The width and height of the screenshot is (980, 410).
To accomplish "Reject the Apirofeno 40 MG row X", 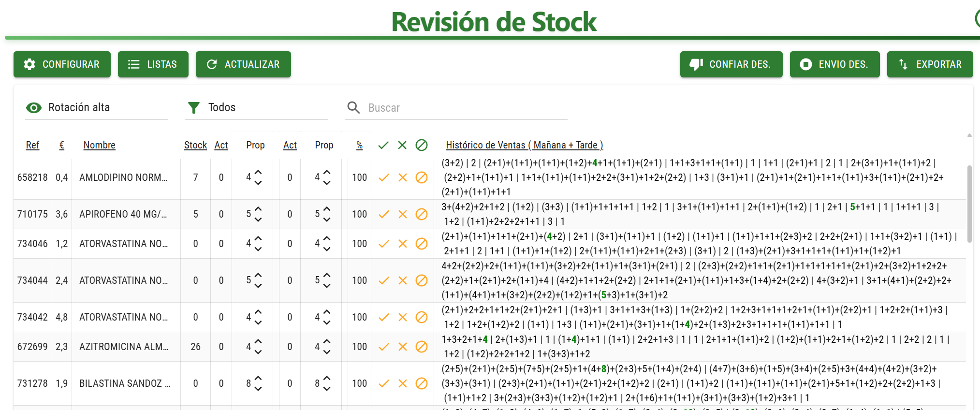I will pyautogui.click(x=403, y=214).
